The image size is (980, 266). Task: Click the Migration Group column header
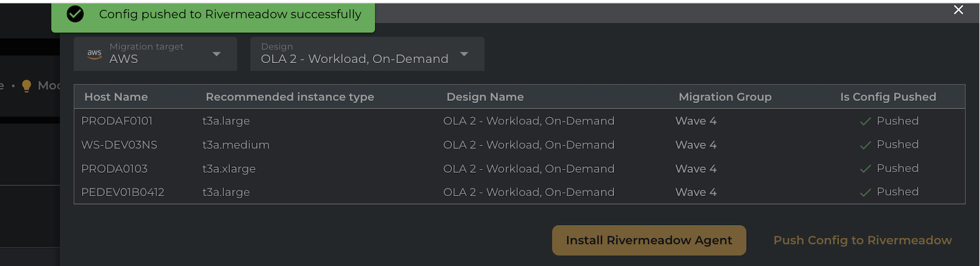[x=725, y=97]
